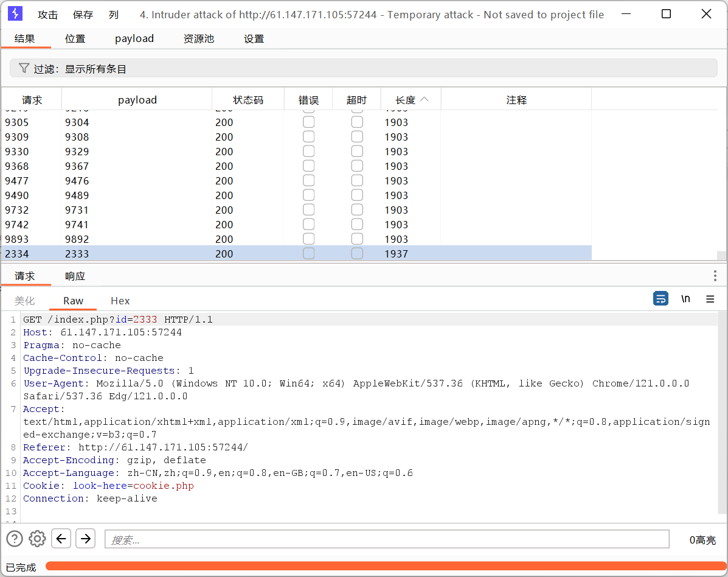This screenshot has width=728, height=577.
Task: Toggle show non-printable characters \n icon
Action: [x=685, y=299]
